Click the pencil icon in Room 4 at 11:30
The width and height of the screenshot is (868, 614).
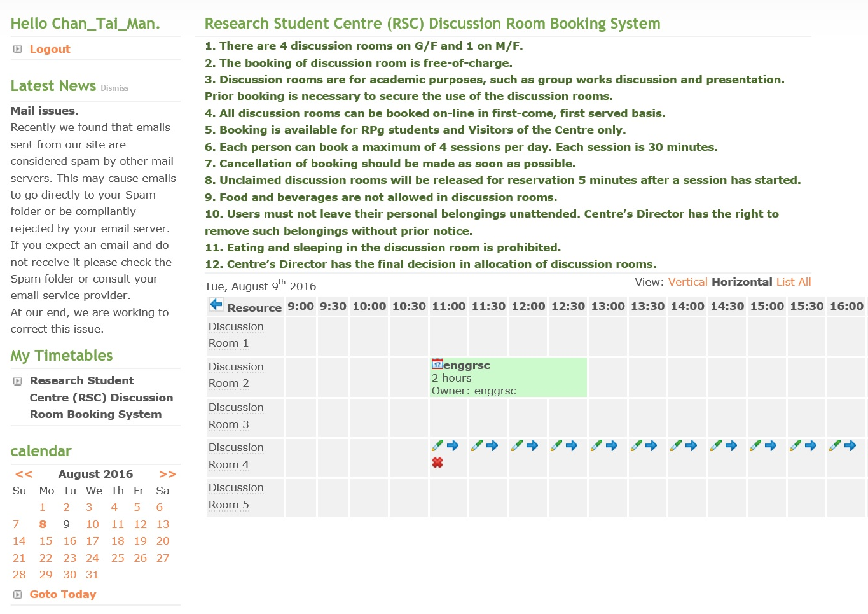click(x=477, y=445)
